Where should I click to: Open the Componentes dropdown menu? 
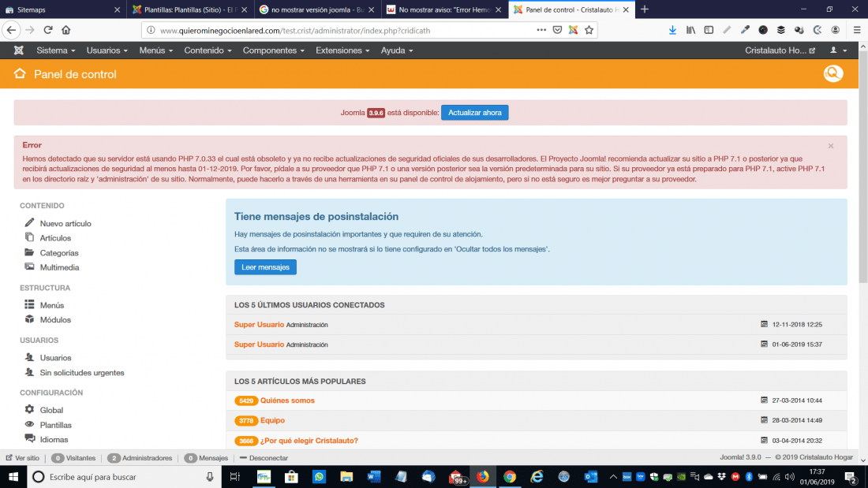(274, 50)
